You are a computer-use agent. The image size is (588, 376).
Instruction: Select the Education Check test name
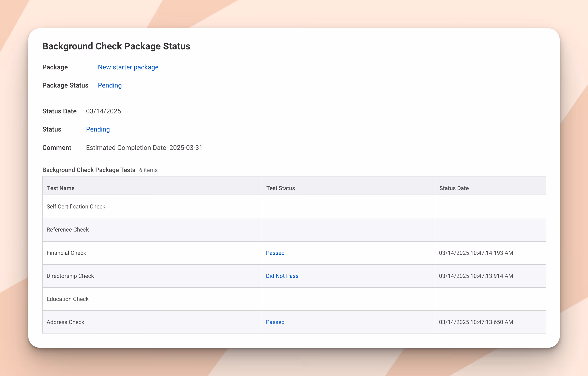click(67, 299)
